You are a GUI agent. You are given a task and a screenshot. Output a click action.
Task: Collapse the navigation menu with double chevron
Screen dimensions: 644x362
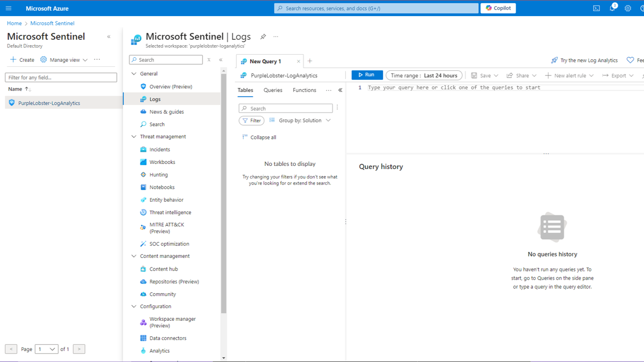220,60
